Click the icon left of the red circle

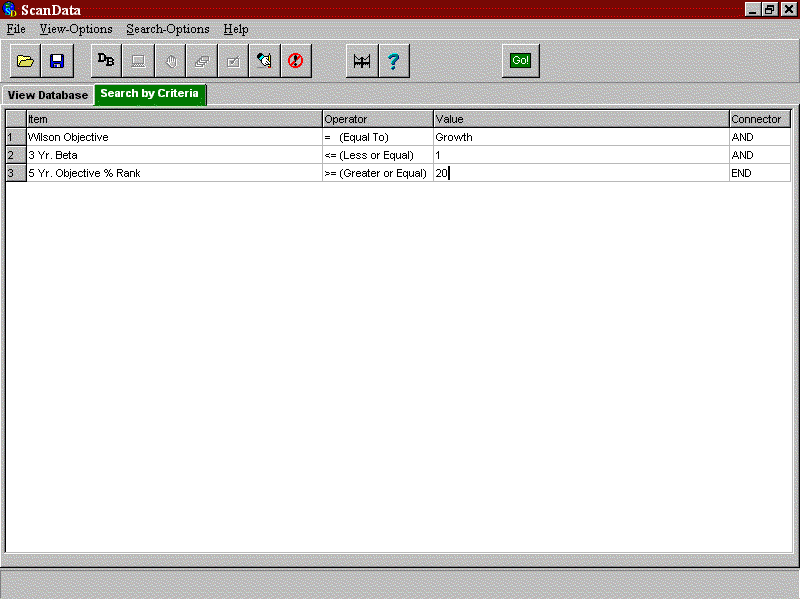click(x=264, y=61)
